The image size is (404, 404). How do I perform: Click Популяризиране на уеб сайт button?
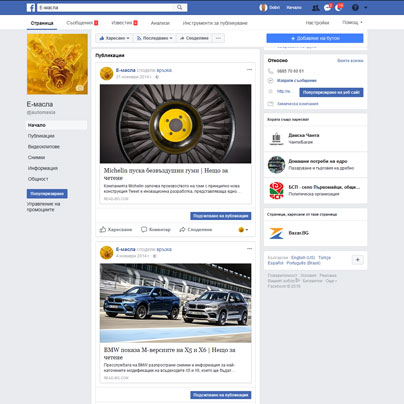pos(331,92)
